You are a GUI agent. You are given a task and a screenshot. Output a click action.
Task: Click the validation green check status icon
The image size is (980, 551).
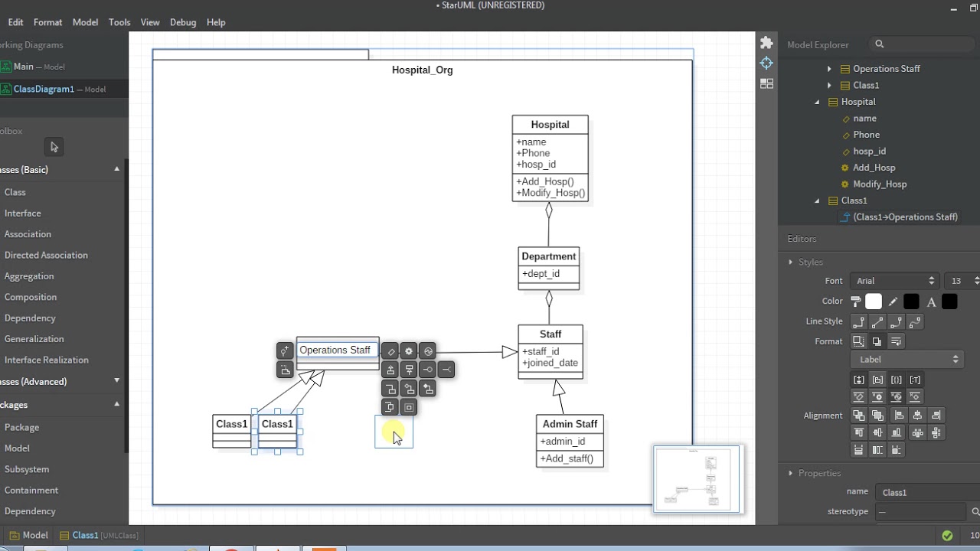pyautogui.click(x=947, y=536)
